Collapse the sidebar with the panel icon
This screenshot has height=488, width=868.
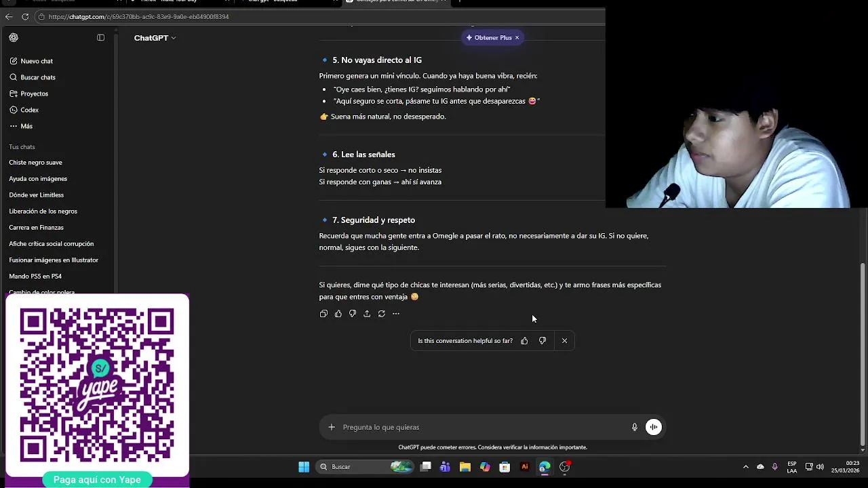point(100,38)
